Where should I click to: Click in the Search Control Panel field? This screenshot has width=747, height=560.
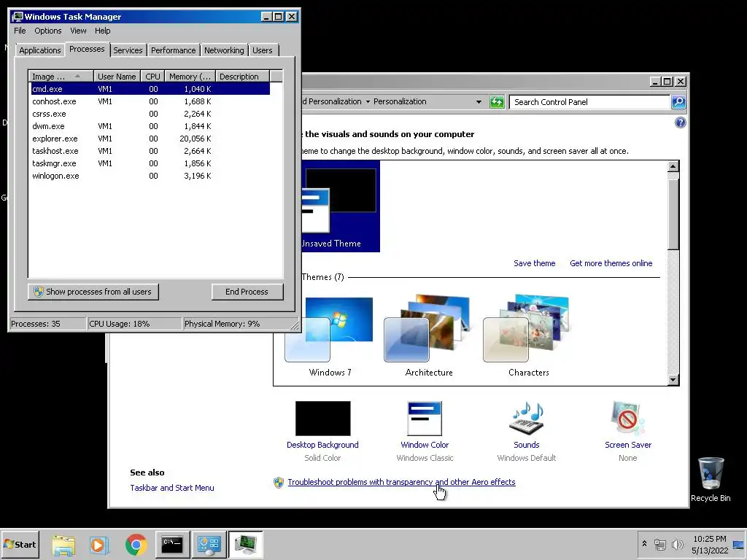tap(589, 102)
